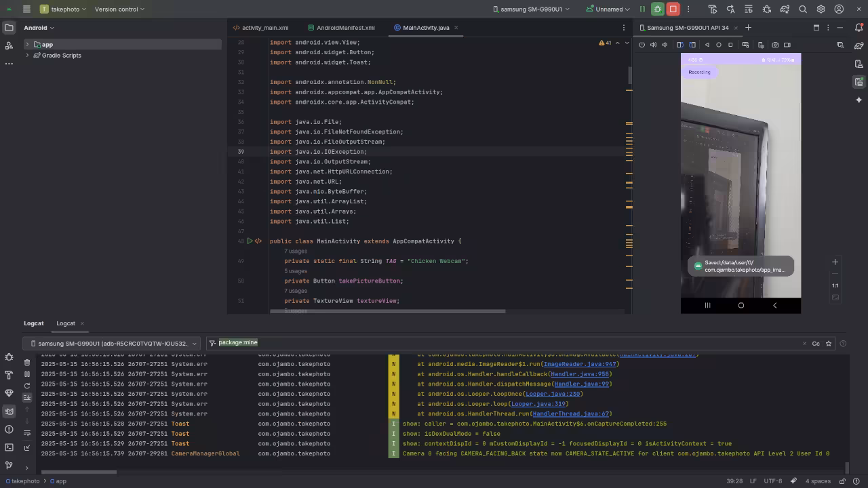Viewport: 868px width, 488px height.
Task: Switch to activity_main.xml editor tab
Action: pyautogui.click(x=260, y=28)
